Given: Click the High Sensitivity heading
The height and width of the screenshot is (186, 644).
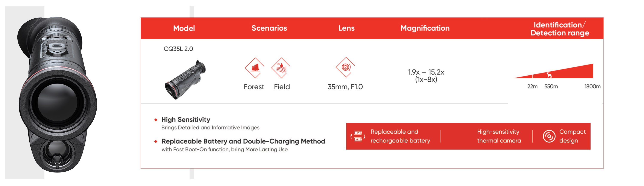Looking at the screenshot, I should pos(185,120).
